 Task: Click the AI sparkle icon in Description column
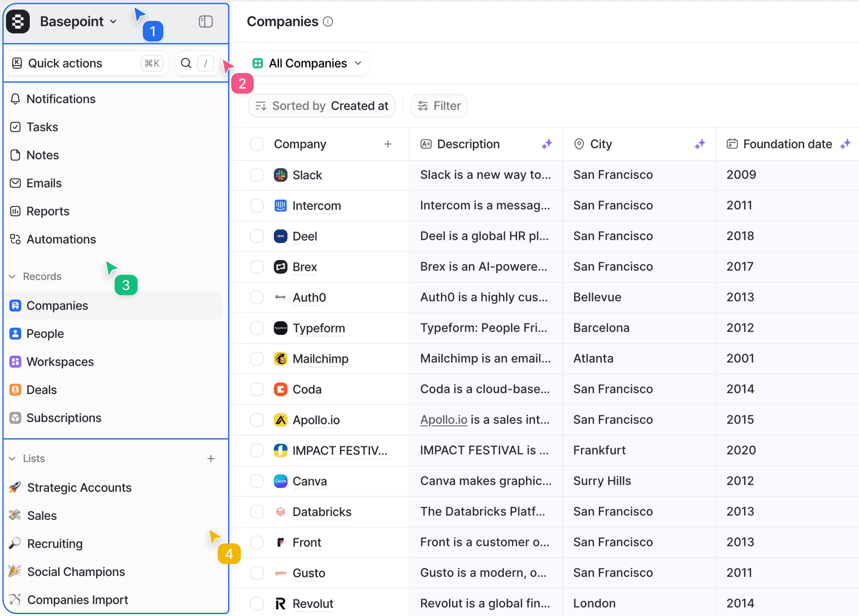pyautogui.click(x=546, y=144)
